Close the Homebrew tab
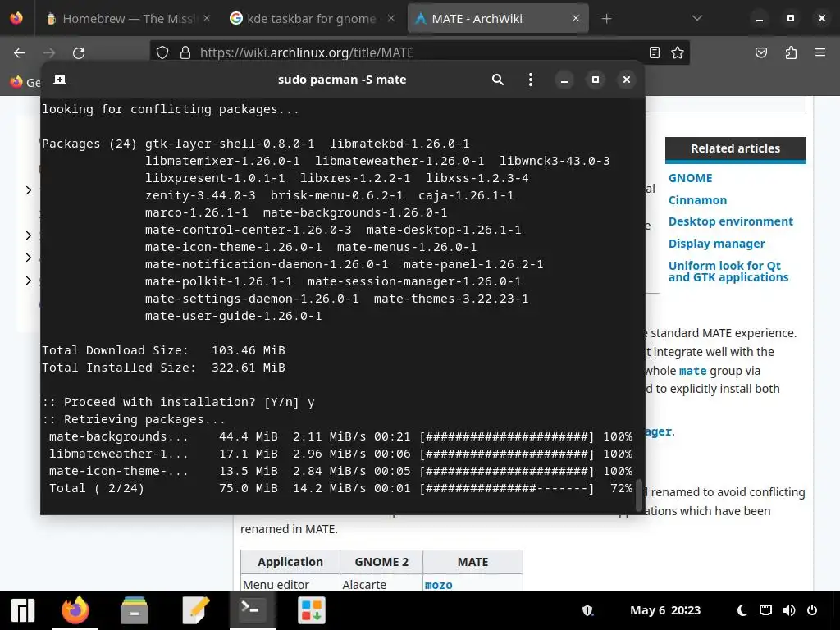 pos(207,18)
